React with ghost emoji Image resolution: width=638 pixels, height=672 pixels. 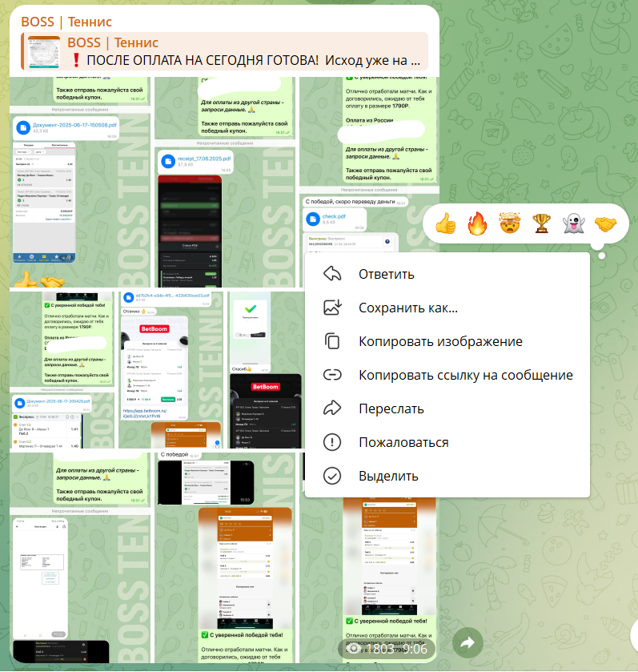tap(574, 224)
